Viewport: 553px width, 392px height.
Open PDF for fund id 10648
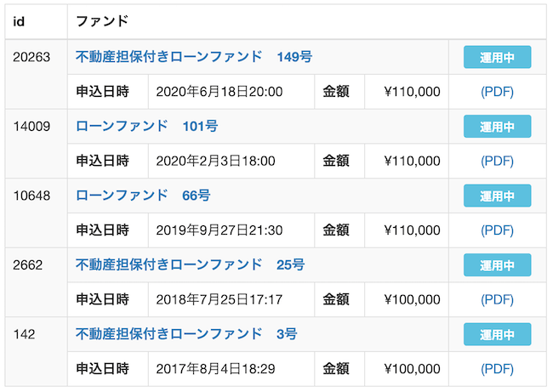click(497, 230)
